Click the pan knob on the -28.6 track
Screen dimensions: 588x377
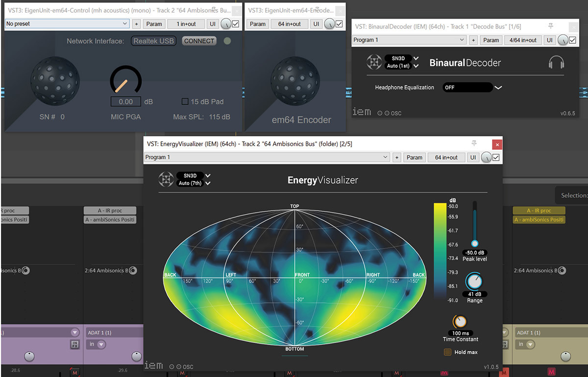tap(29, 357)
